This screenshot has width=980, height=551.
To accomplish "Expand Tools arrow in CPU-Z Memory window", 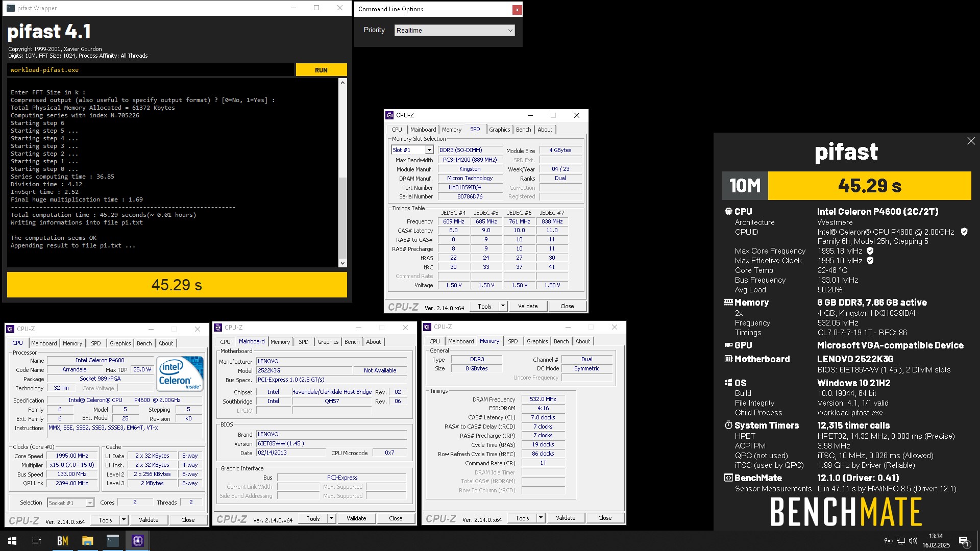I will 541,518.
